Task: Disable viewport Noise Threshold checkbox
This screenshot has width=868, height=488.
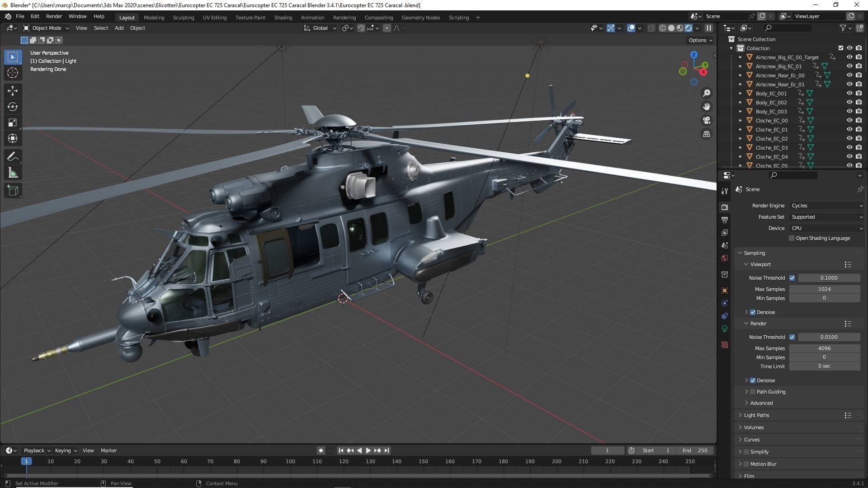Action: (x=792, y=278)
